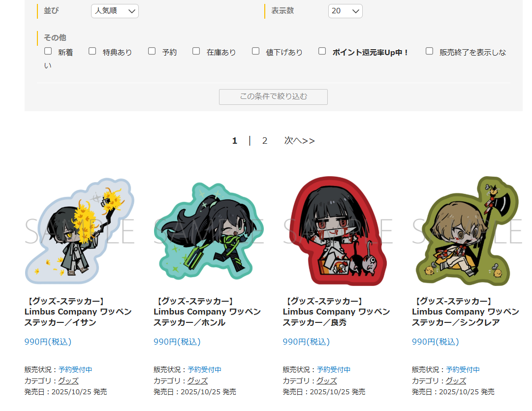Tick 販売終了を表示しない checkbox
Image resolution: width=532 pixels, height=411 pixels.
pos(430,51)
